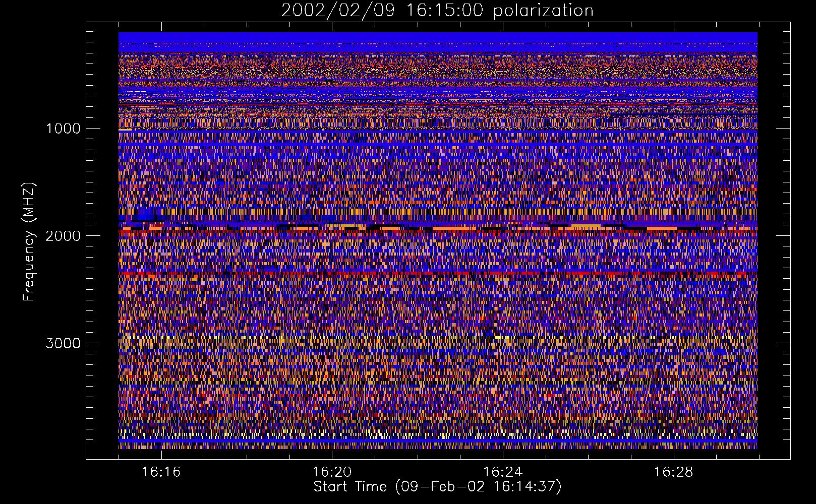Click the orange-red band near 2000 MHz
This screenshot has height=504, width=816.
pyautogui.click(x=438, y=228)
